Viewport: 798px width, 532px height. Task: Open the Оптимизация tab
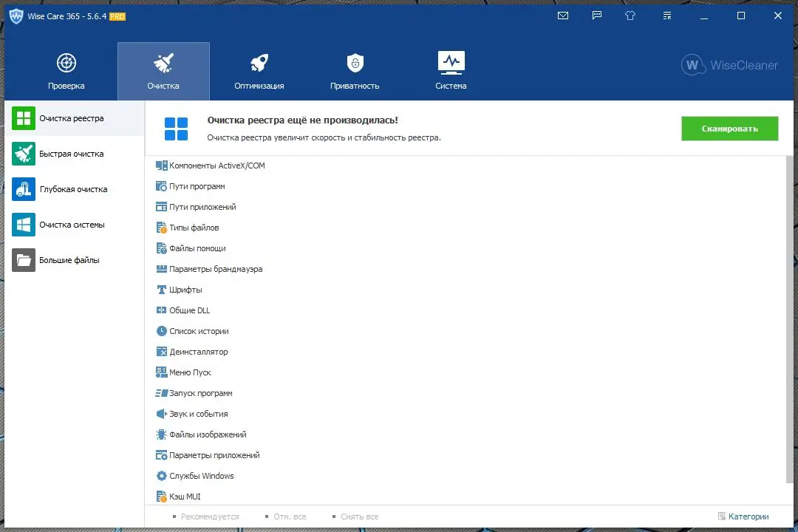[259, 71]
